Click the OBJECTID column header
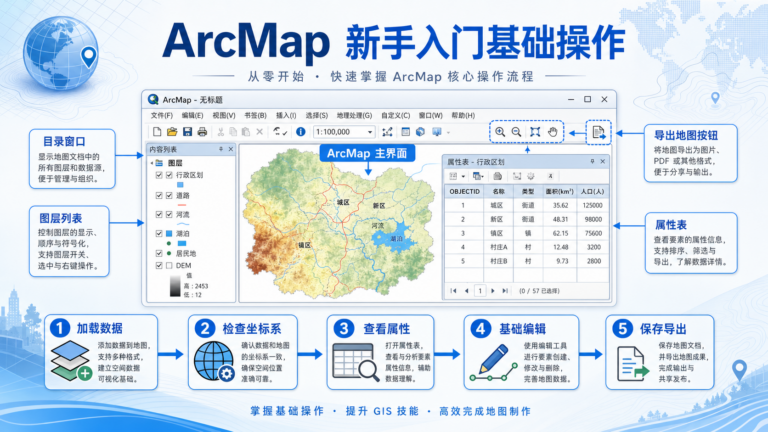Screen dimensions: 768x432 [x=464, y=192]
